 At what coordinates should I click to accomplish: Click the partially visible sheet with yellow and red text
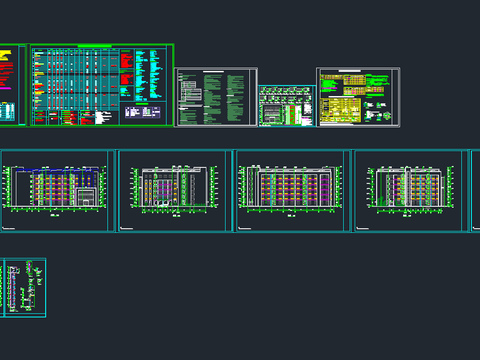(13, 85)
